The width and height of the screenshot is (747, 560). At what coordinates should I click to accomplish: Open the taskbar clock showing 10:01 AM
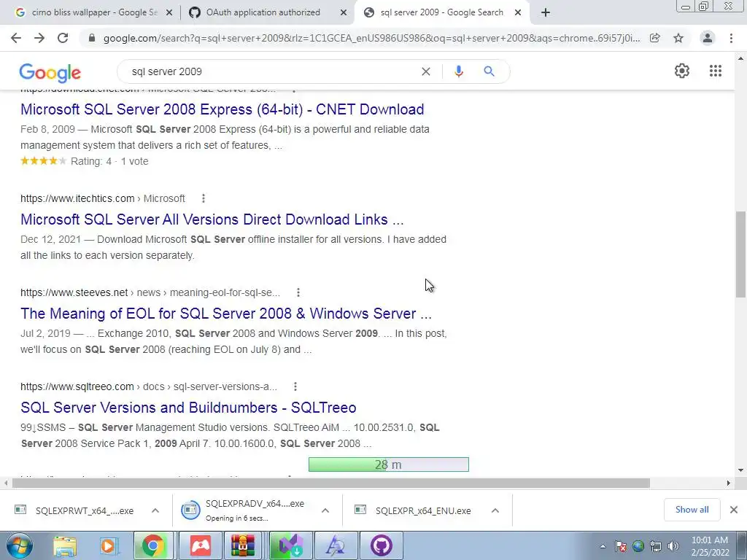pos(710,546)
